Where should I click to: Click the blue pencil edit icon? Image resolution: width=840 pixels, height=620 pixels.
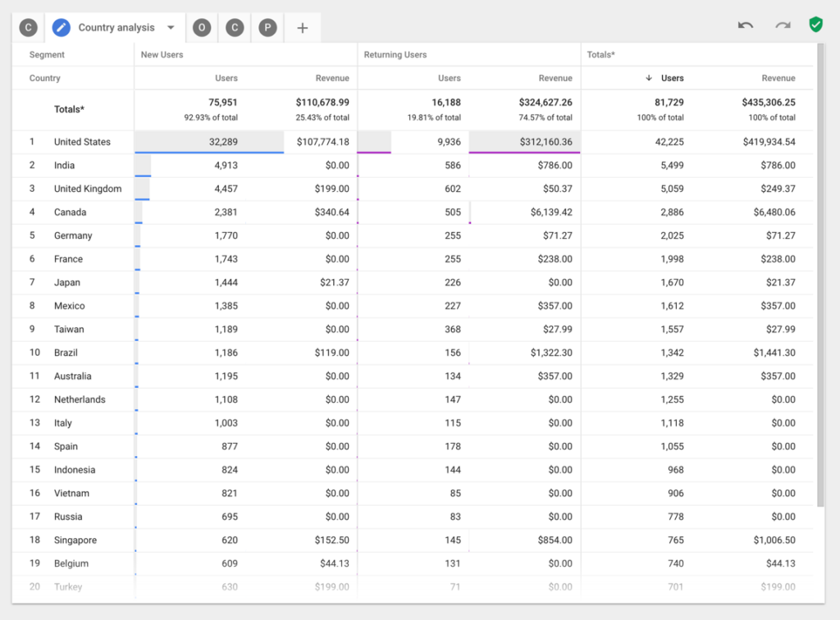coord(62,28)
